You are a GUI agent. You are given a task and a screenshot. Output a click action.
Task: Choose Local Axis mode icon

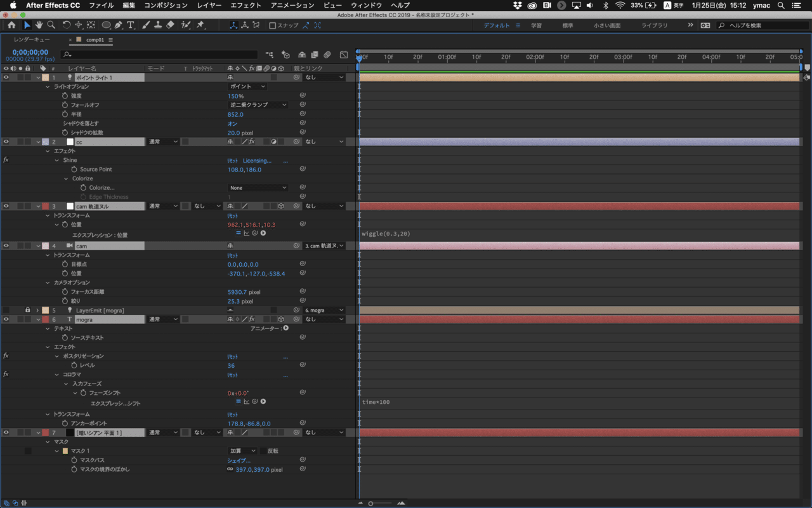233,25
